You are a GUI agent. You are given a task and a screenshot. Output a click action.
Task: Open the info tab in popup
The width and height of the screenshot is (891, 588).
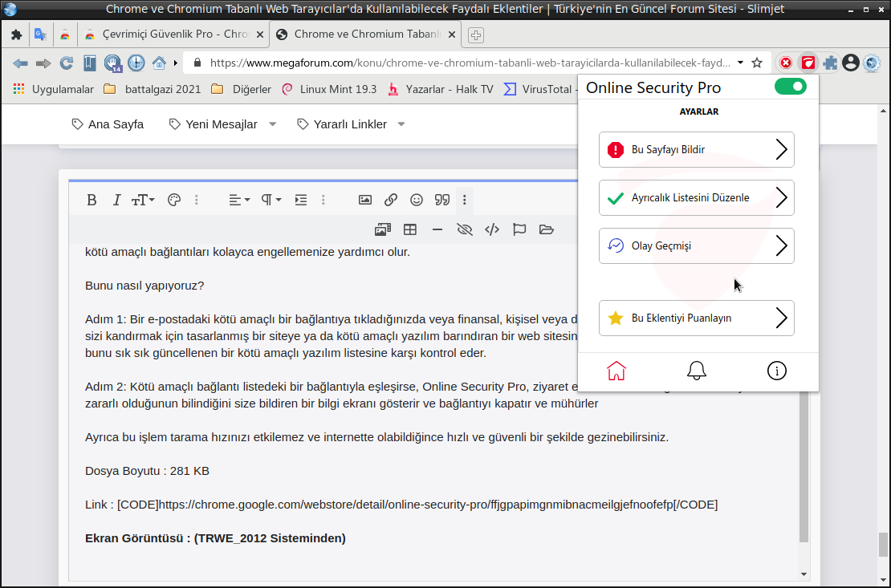[x=776, y=371]
